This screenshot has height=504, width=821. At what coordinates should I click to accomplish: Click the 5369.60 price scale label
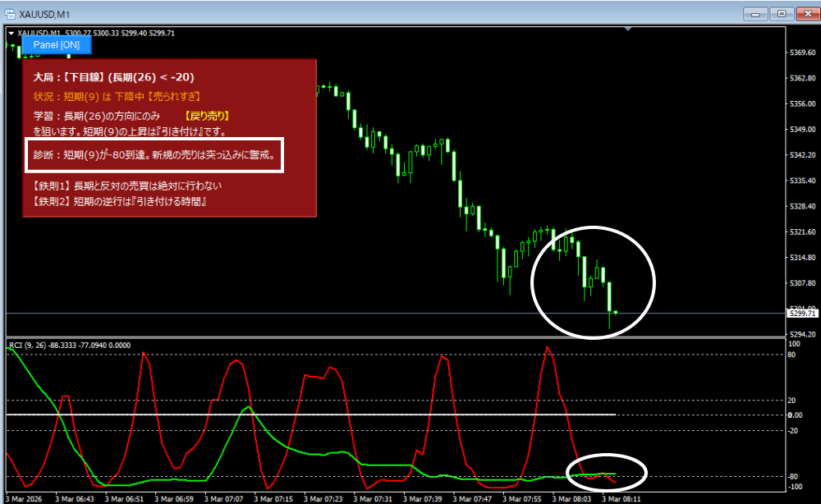(x=802, y=53)
